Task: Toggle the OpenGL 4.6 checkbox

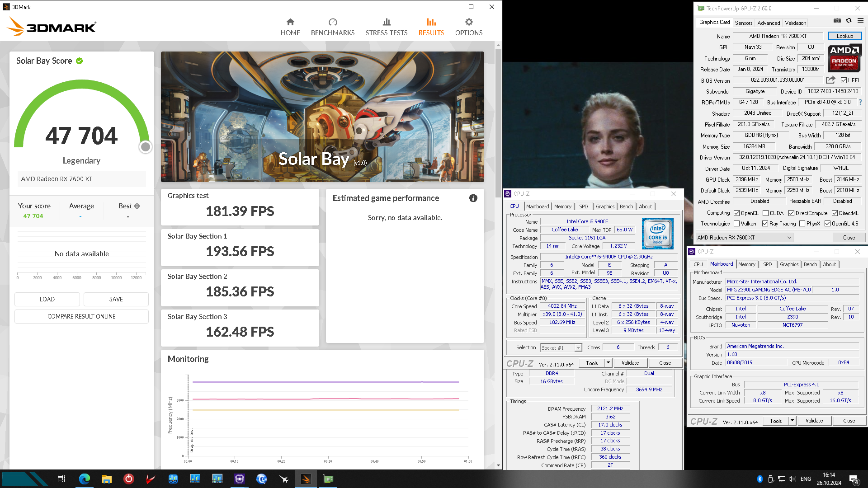Action: [827, 224]
